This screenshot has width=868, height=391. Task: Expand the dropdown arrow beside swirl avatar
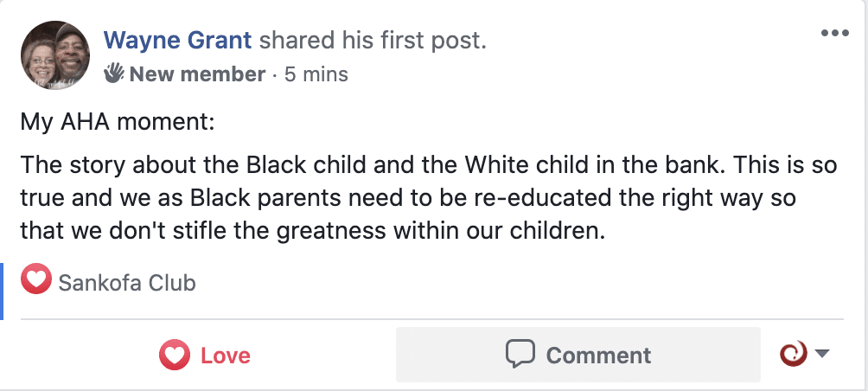click(x=822, y=353)
